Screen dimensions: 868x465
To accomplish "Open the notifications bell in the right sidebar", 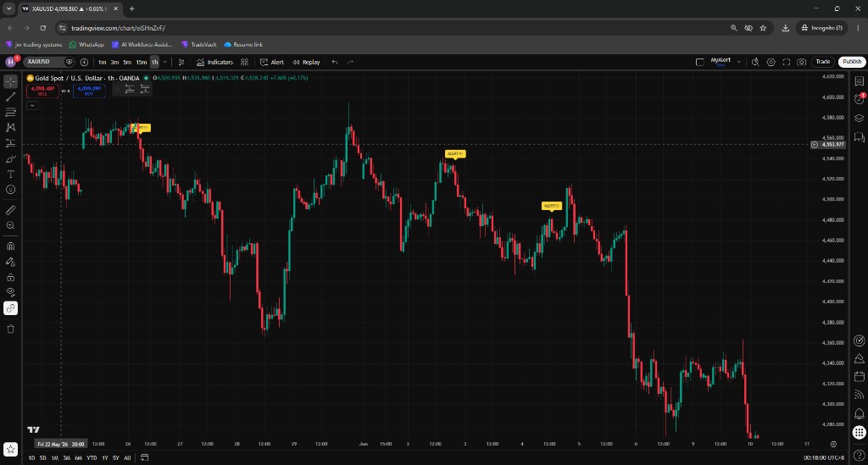I will tap(860, 413).
